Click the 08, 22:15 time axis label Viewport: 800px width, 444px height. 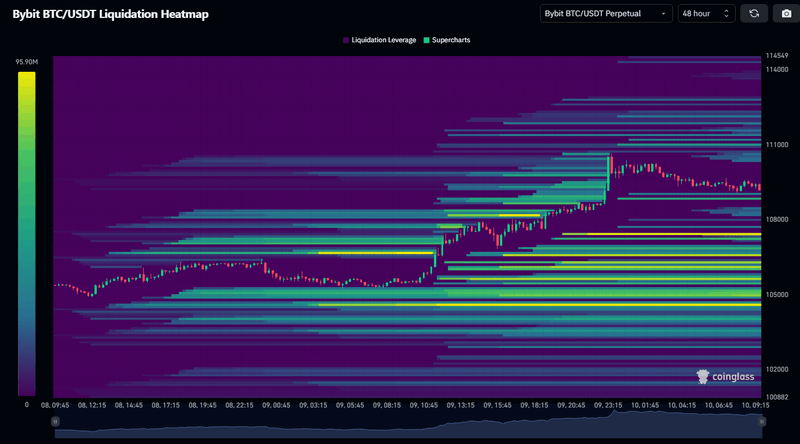(239, 405)
